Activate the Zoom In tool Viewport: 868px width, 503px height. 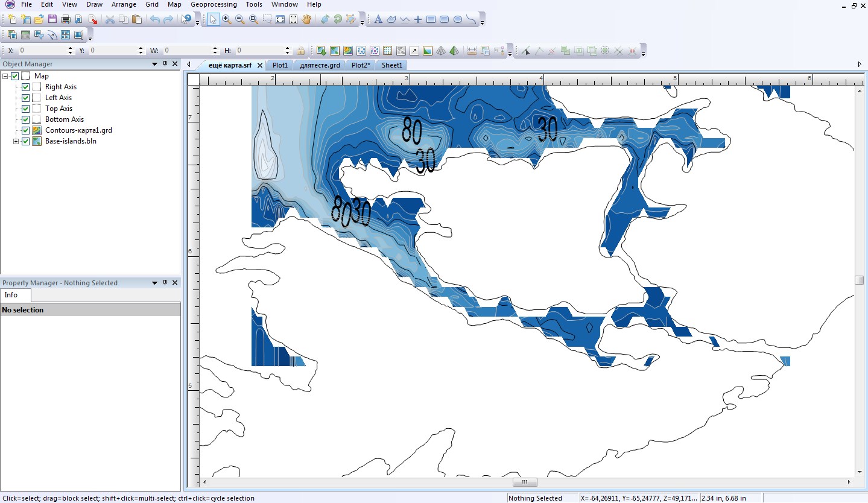pyautogui.click(x=226, y=19)
